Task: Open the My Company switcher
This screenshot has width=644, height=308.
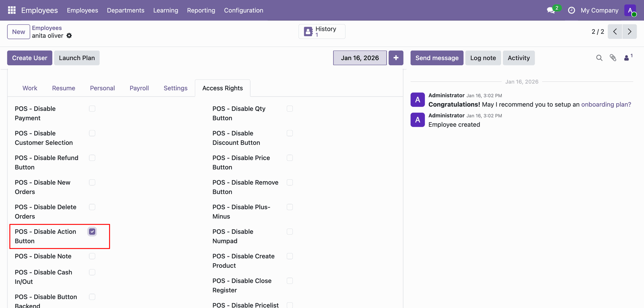Action: [x=599, y=10]
